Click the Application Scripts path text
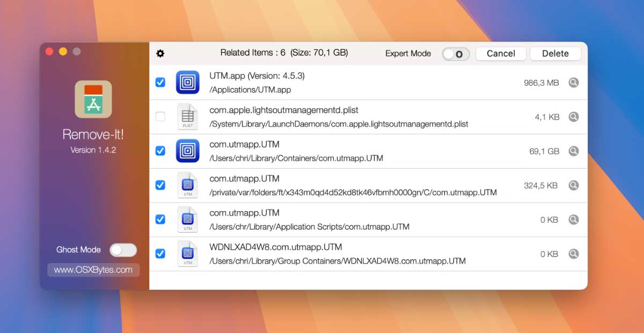 click(x=309, y=227)
